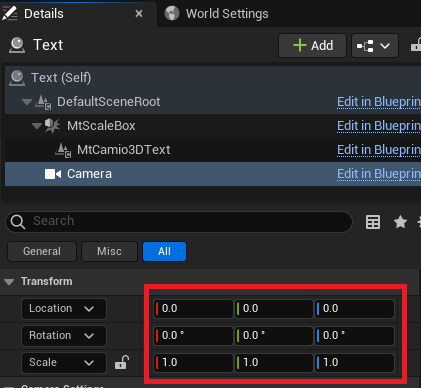The height and width of the screenshot is (388, 421).
Task: Click the World Settings globe icon
Action: pos(172,14)
